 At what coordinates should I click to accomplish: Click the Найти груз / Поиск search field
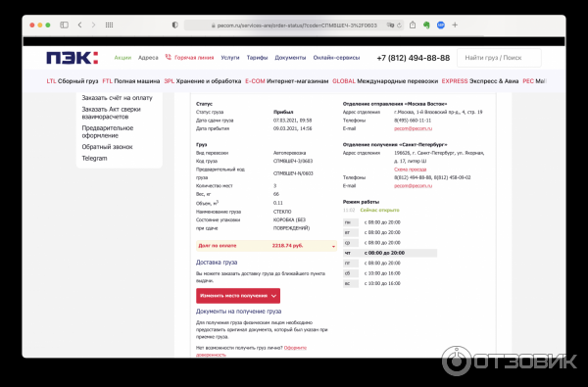pos(499,58)
